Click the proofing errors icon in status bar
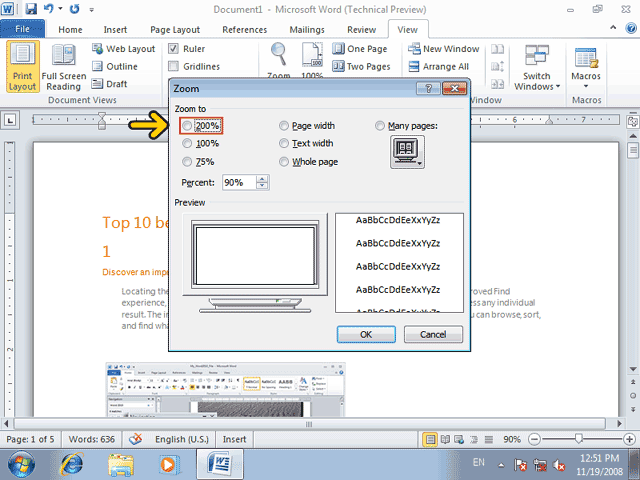Viewport: 640px width, 480px height. [x=136, y=439]
